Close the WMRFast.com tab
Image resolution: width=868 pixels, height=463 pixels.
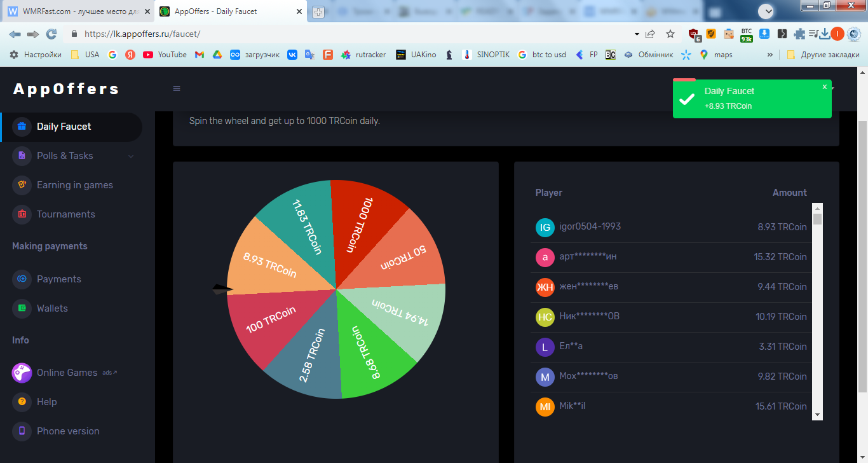coord(147,11)
